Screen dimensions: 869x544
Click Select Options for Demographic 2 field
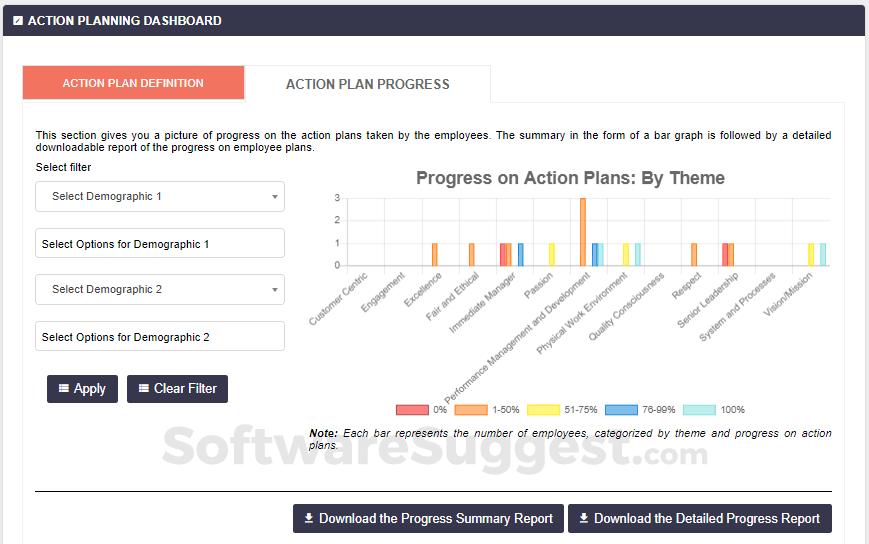160,337
